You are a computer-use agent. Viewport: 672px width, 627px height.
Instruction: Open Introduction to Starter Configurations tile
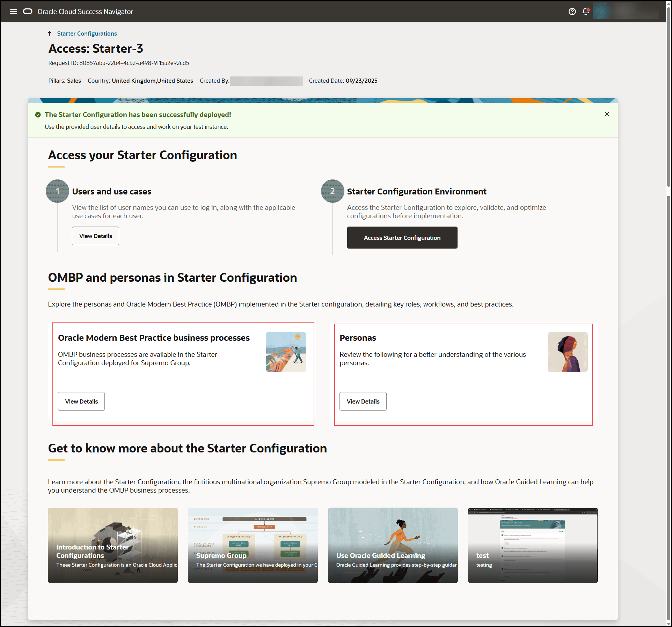113,545
